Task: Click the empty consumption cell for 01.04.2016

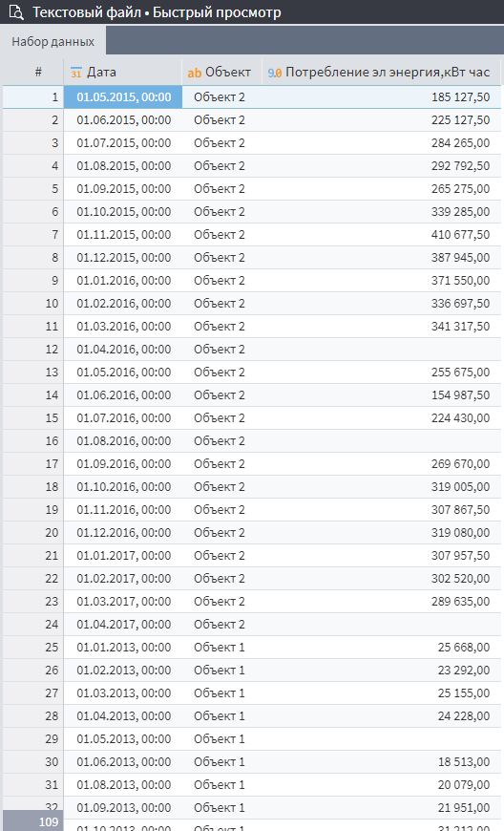Action: (x=381, y=350)
